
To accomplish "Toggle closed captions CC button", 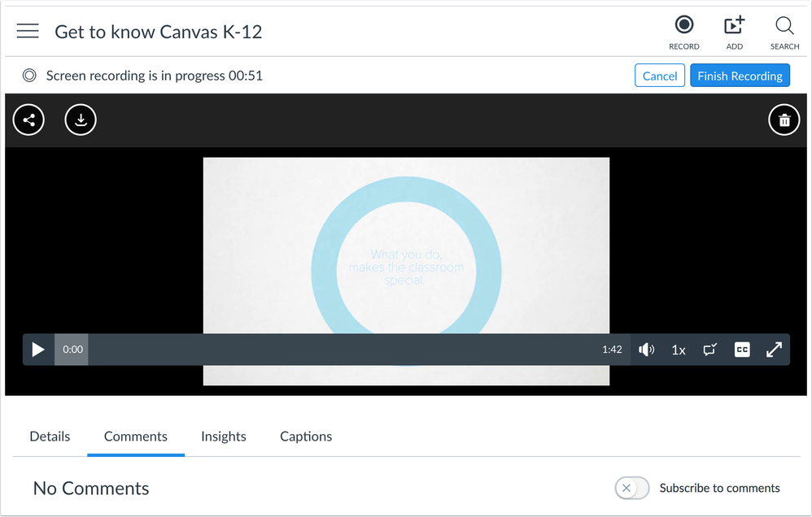I will [742, 350].
